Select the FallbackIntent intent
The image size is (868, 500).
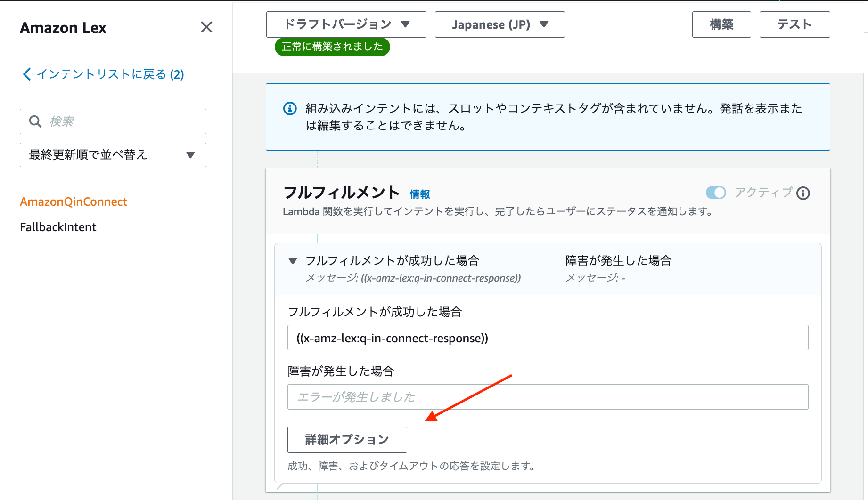pyautogui.click(x=58, y=227)
